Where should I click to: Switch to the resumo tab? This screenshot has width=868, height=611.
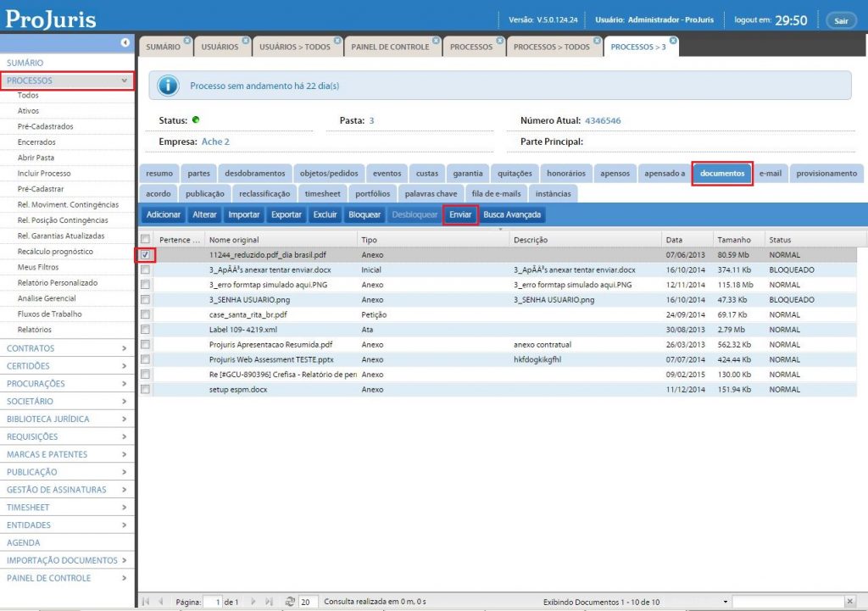(159, 173)
